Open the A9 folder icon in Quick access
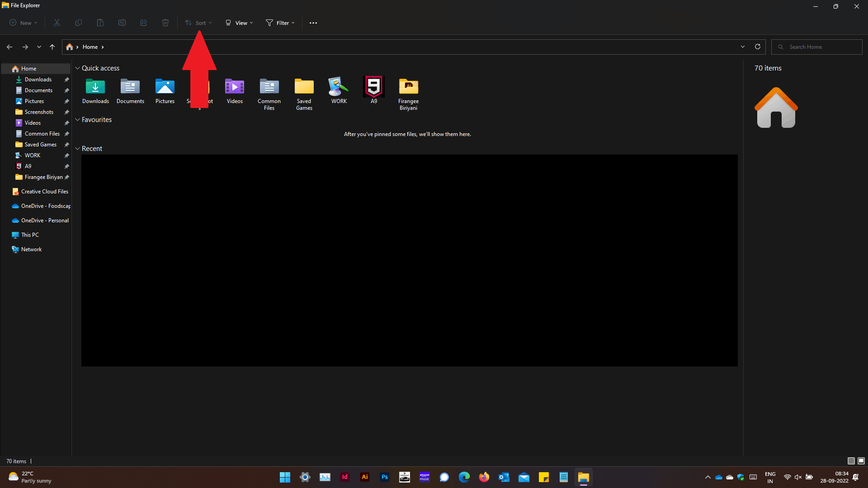Screen dimensions: 868x488 (374, 91)
